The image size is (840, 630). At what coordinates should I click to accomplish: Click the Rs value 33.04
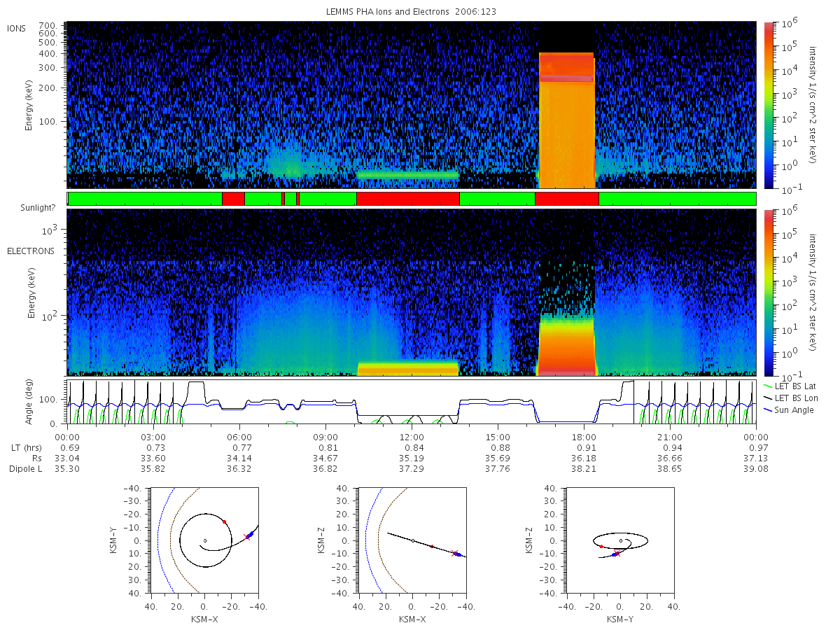[x=67, y=458]
